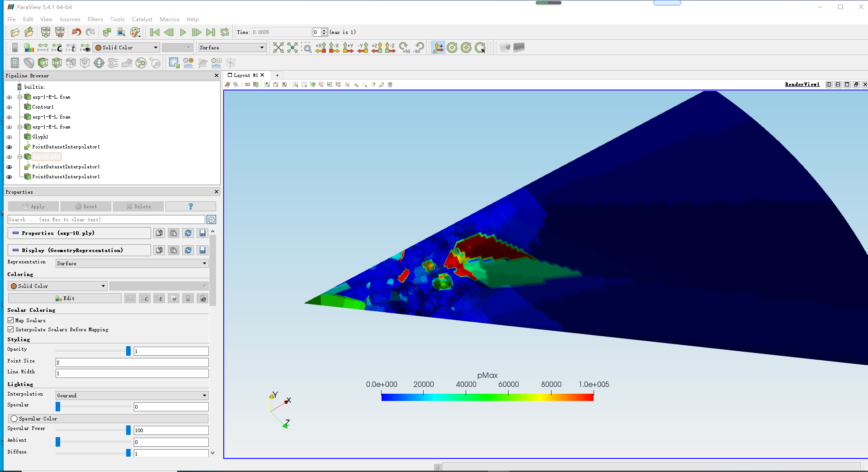Select Glyph1 in the Pipeline Browser
The image size is (868, 472).
pos(40,137)
